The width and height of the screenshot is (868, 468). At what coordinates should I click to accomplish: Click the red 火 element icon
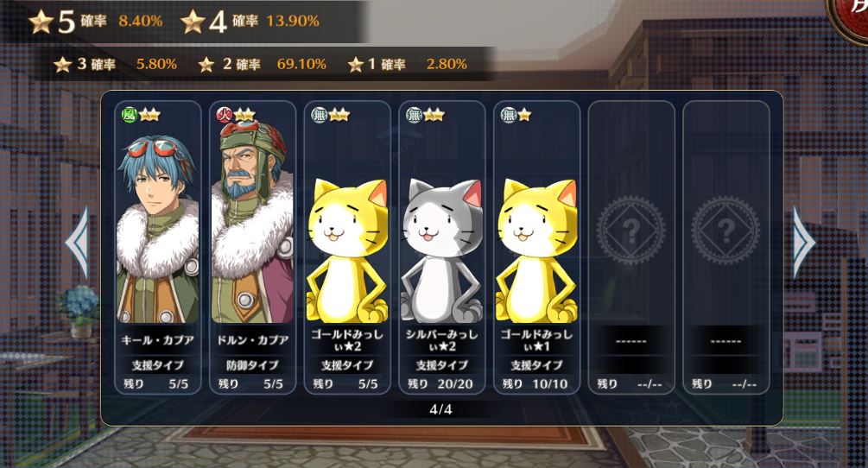coord(224,115)
